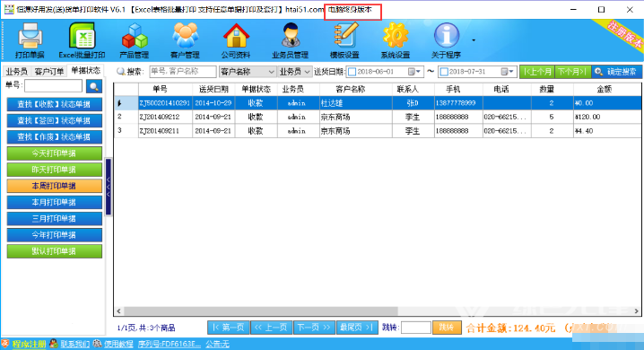Open the 公告:无 link

(x=217, y=344)
